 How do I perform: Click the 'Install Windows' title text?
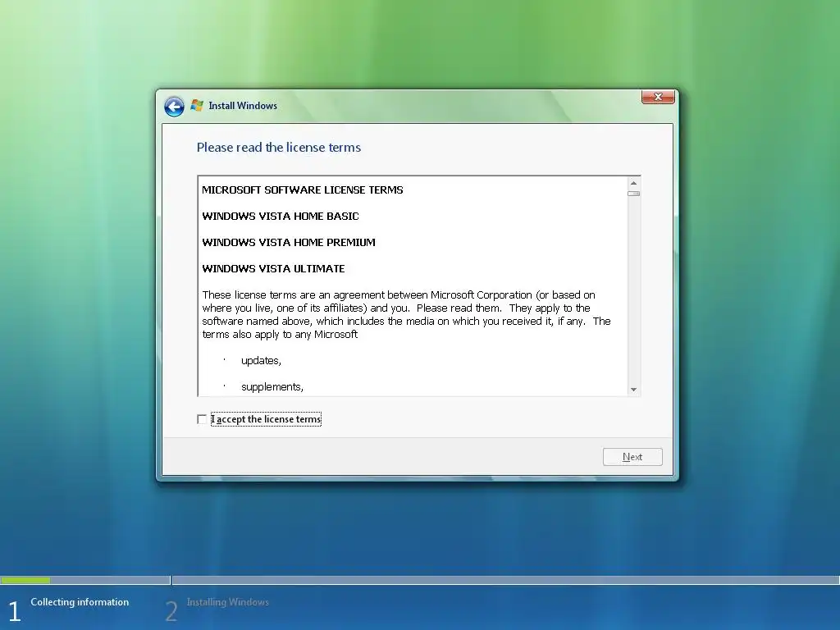pyautogui.click(x=243, y=106)
